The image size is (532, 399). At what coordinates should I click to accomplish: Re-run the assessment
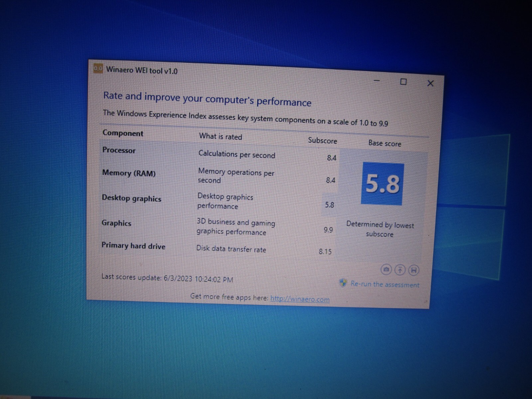[385, 284]
